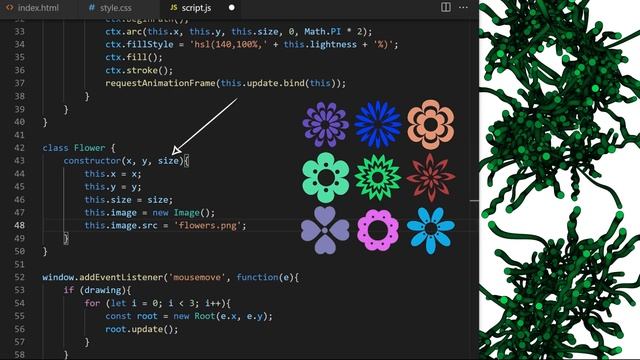Click 'if (drawing){' code line
This screenshot has height=360, width=640.
pos(97,290)
